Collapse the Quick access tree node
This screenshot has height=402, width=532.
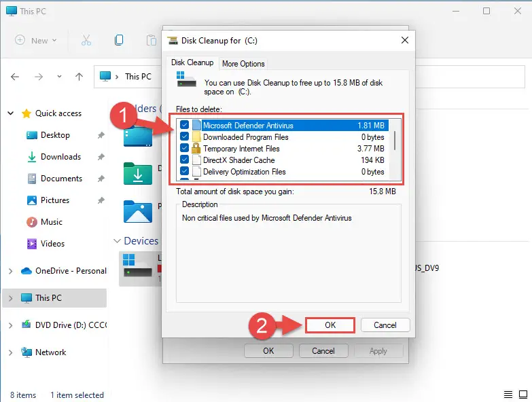tap(11, 113)
